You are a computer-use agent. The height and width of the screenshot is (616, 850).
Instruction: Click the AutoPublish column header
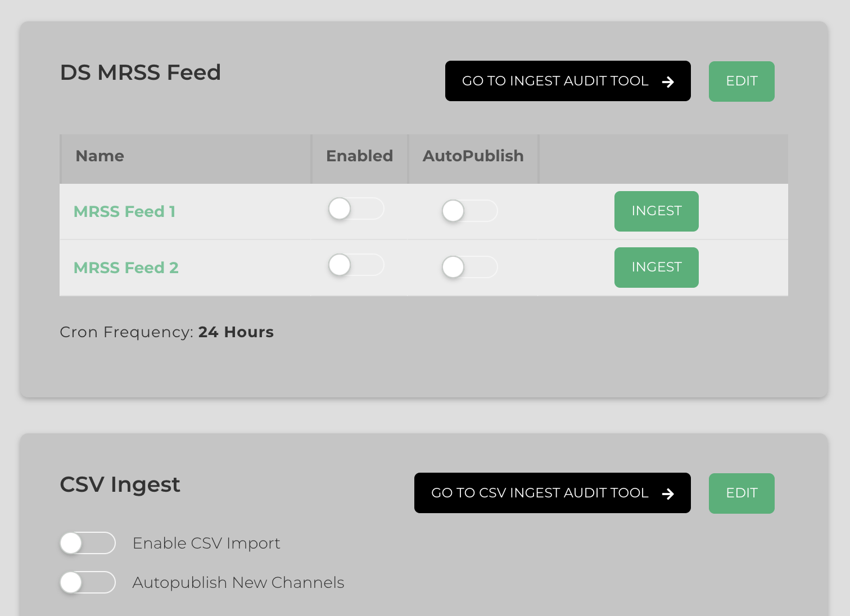[473, 156]
